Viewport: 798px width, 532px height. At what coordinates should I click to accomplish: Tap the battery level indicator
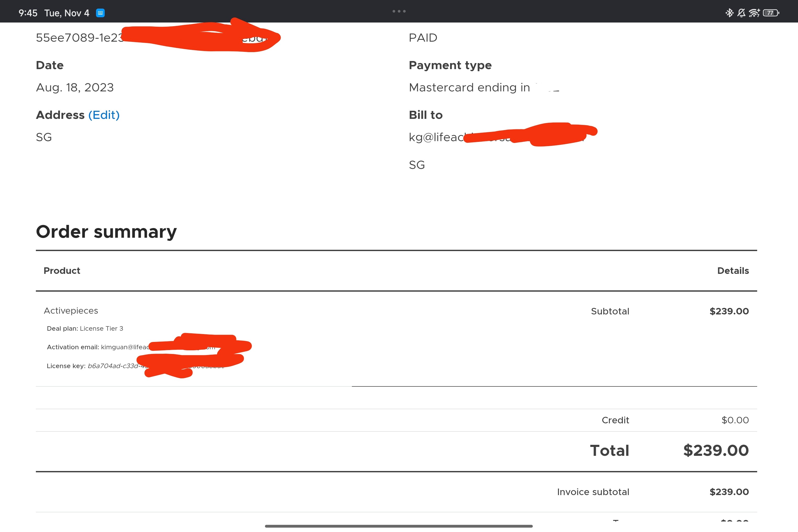771,13
